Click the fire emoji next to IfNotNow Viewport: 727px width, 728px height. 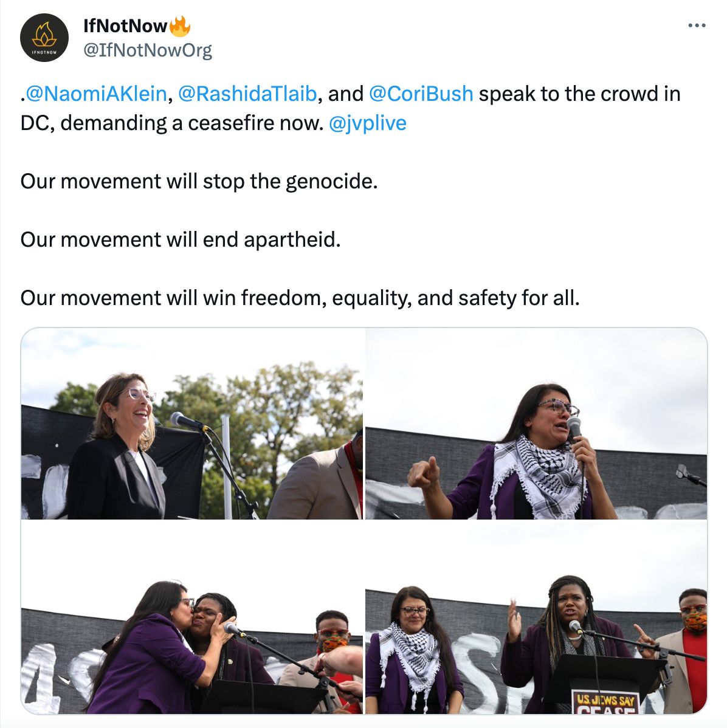[180, 26]
